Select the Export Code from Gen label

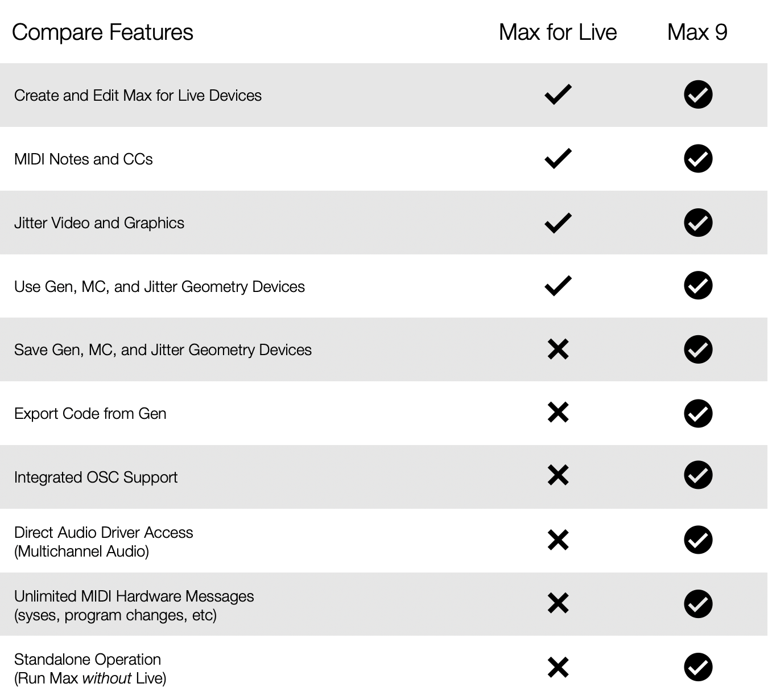(90, 414)
